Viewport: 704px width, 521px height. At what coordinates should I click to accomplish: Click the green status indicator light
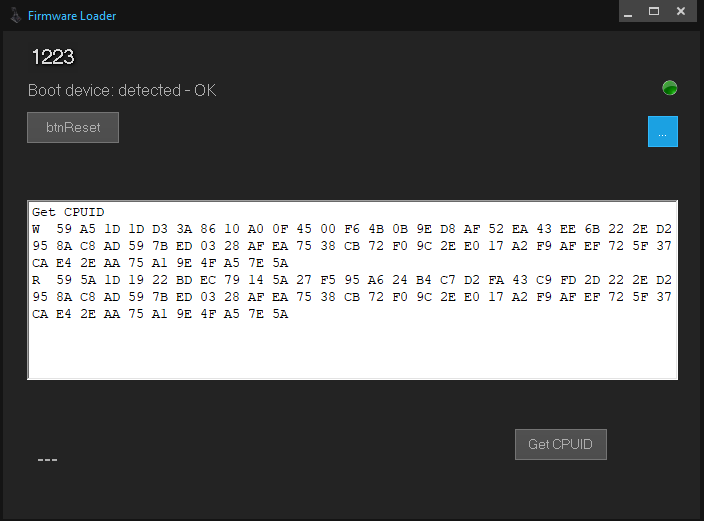coord(669,88)
